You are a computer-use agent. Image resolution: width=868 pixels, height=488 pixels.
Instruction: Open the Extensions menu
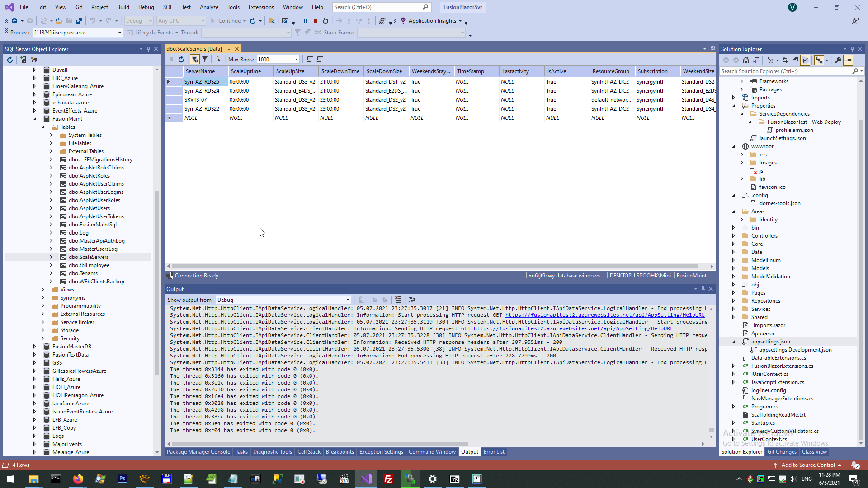click(x=261, y=7)
